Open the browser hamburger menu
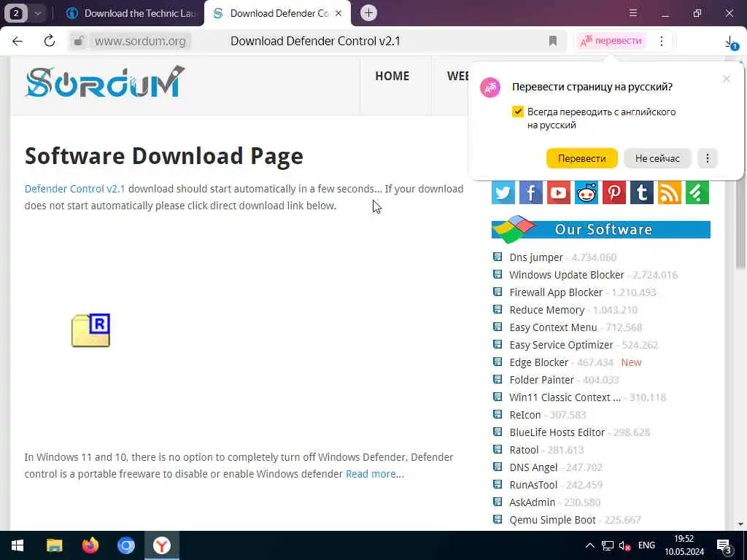Screen dimensions: 747x560 click(633, 13)
